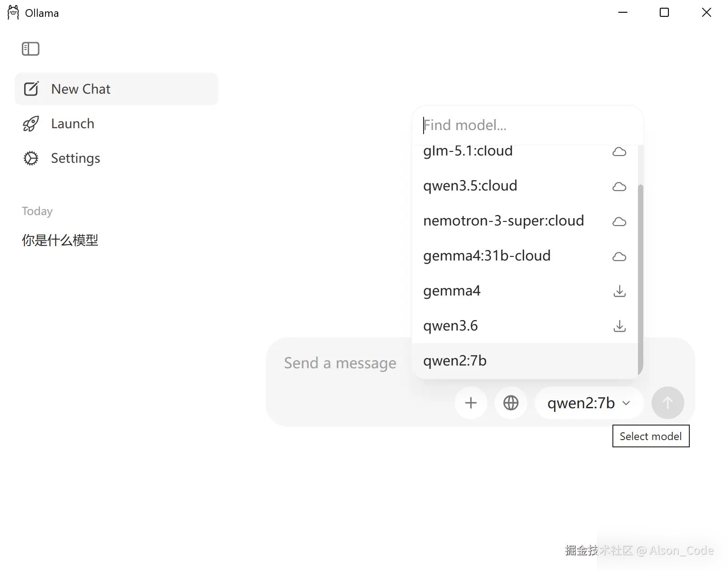This screenshot has height=571, width=728.
Task: Click the Find model search field
Action: [x=528, y=125]
